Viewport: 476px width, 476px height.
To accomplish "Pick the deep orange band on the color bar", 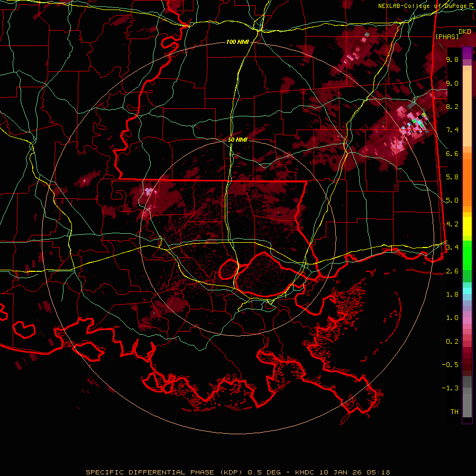I will click(467, 183).
